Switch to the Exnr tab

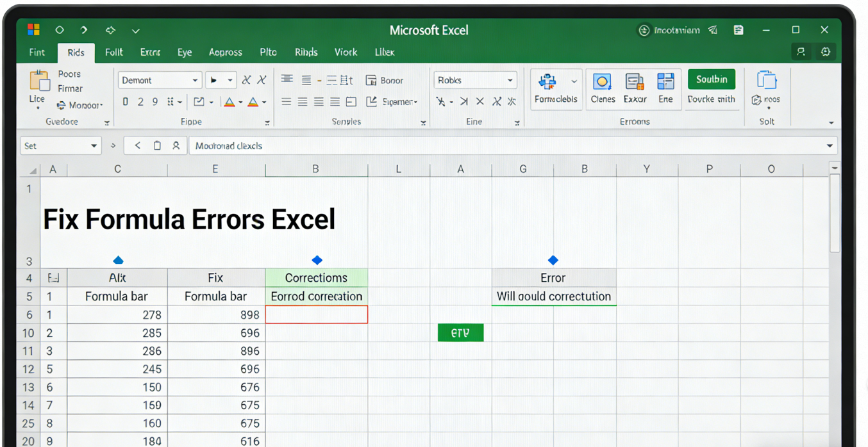[151, 53]
